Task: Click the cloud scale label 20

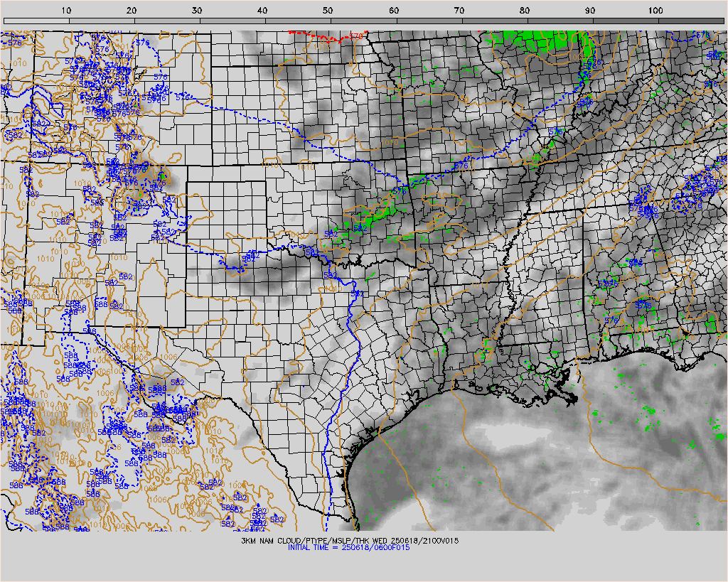Action: [x=132, y=11]
